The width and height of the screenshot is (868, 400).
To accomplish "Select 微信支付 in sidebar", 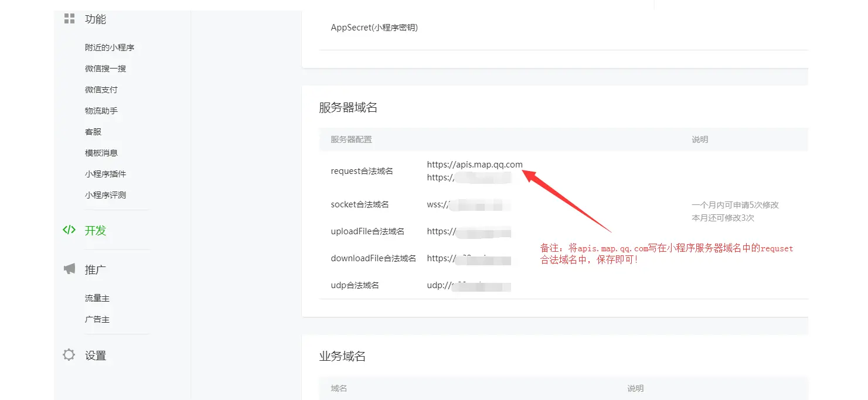I will click(101, 90).
